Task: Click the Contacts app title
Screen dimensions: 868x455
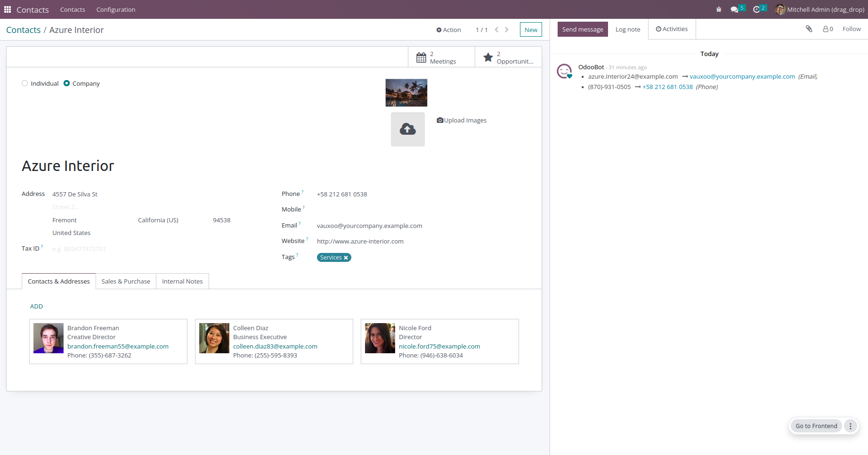Action: [x=32, y=9]
